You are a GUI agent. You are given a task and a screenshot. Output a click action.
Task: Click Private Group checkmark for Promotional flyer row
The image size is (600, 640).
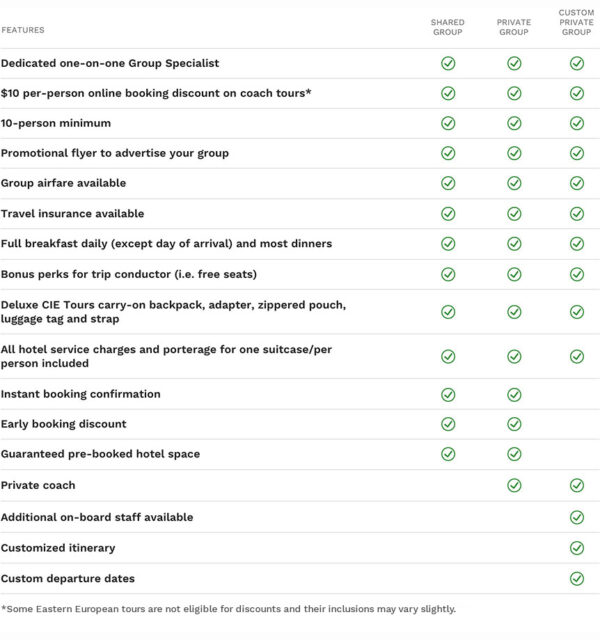pos(514,153)
